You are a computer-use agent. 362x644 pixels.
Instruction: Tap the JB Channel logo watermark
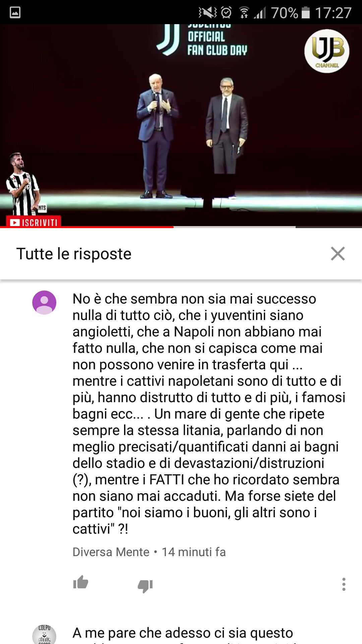[327, 51]
